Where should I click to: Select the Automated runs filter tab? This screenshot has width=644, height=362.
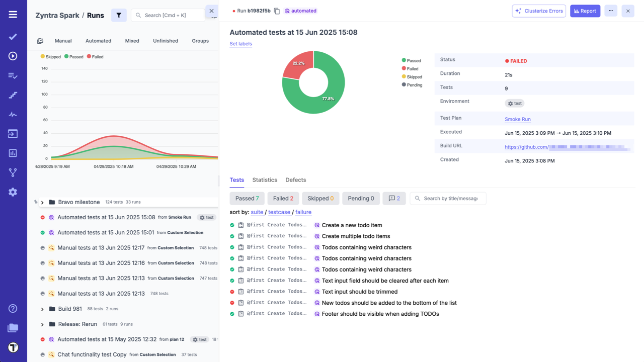98,41
